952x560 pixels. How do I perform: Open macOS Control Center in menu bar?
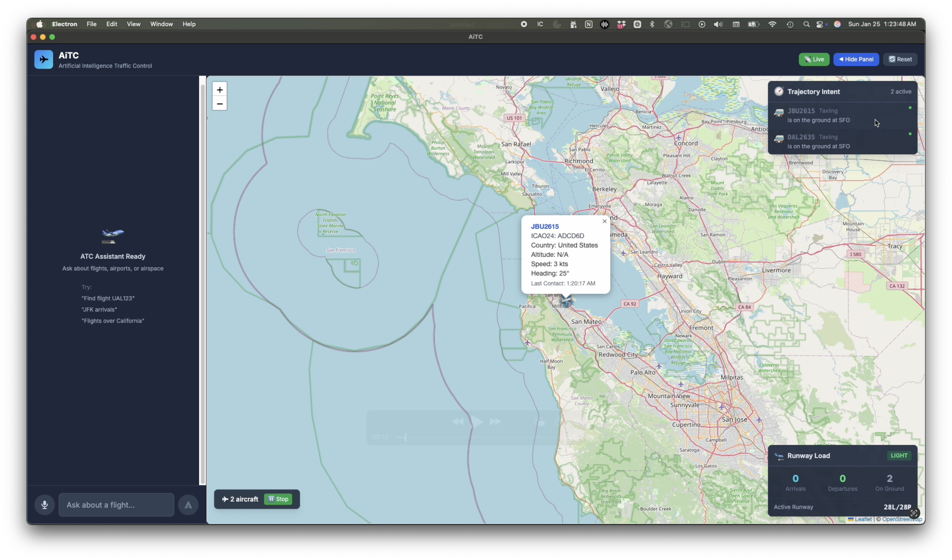click(x=820, y=24)
